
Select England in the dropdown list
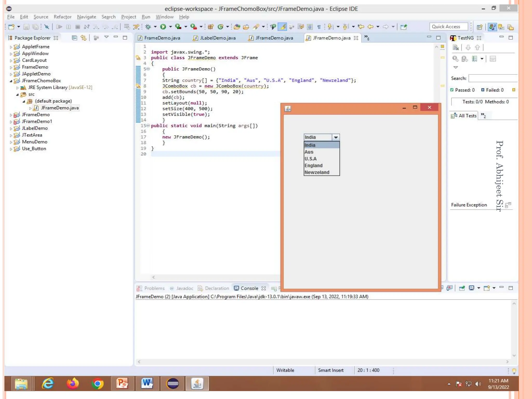click(x=314, y=165)
